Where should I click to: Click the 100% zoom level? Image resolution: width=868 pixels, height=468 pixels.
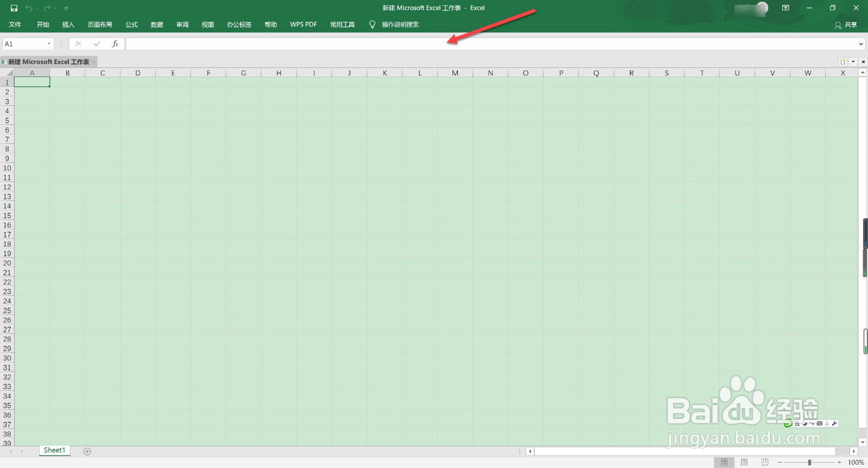click(x=856, y=463)
